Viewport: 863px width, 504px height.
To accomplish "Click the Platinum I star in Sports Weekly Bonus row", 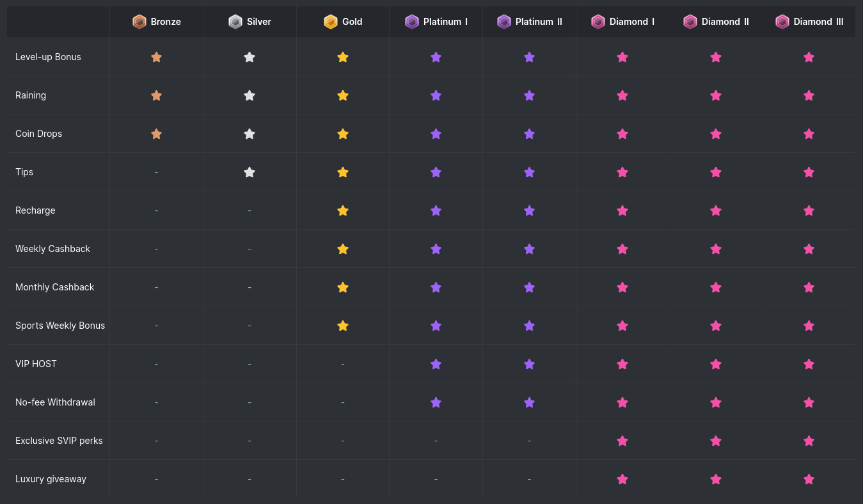I will coord(436,326).
